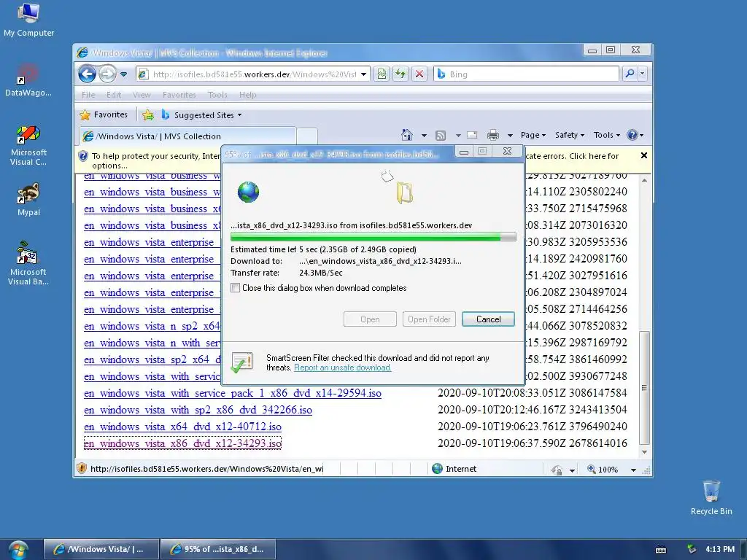
Task: Open the My Computer desktop icon
Action: (28, 20)
